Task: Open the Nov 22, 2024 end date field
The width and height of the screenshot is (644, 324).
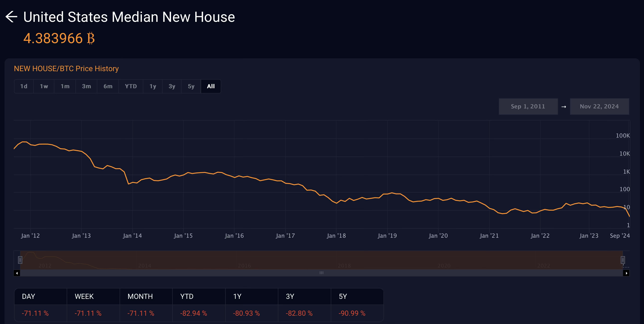Action: coord(599,106)
